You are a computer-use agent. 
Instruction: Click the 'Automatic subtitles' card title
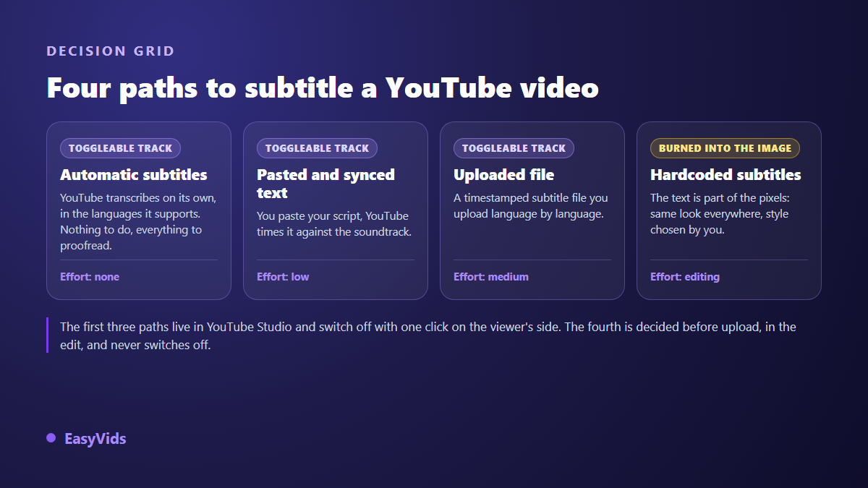click(134, 175)
